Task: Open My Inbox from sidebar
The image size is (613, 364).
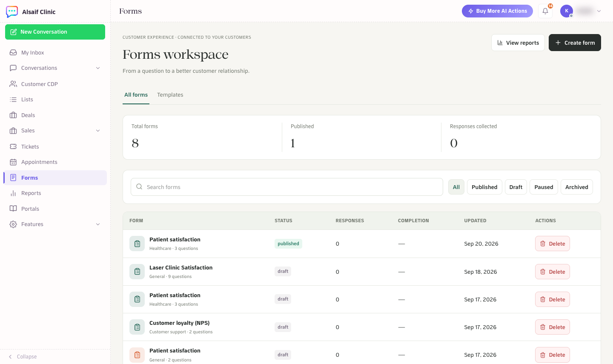Action: (55, 52)
